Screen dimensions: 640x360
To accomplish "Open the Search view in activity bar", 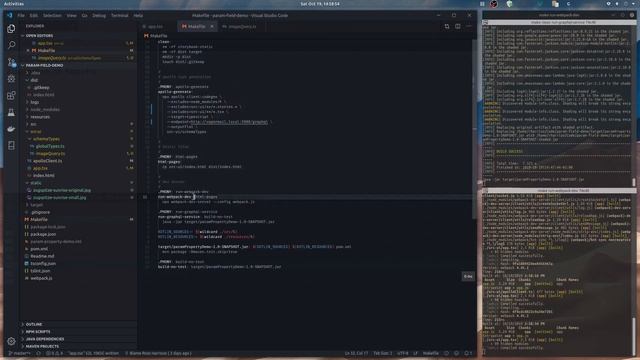I will point(11,45).
